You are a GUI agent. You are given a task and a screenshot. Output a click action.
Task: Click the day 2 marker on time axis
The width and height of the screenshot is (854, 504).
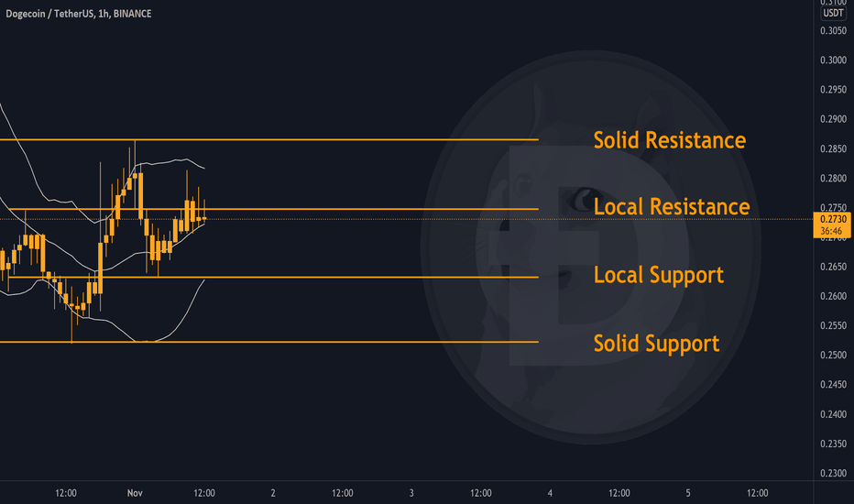pyautogui.click(x=273, y=493)
